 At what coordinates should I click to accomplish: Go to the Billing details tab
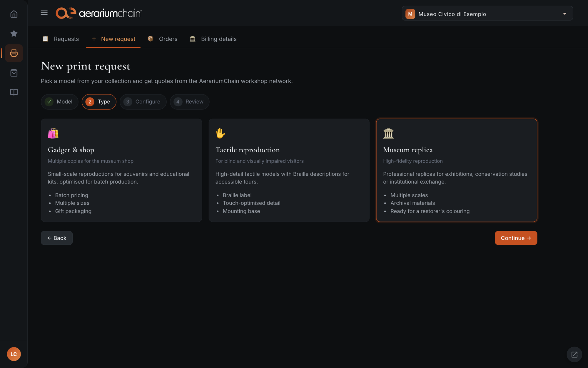[x=213, y=39]
